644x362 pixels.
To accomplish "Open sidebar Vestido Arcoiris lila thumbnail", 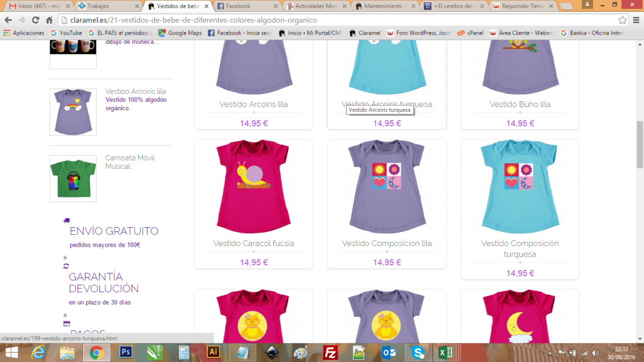I will (73, 112).
